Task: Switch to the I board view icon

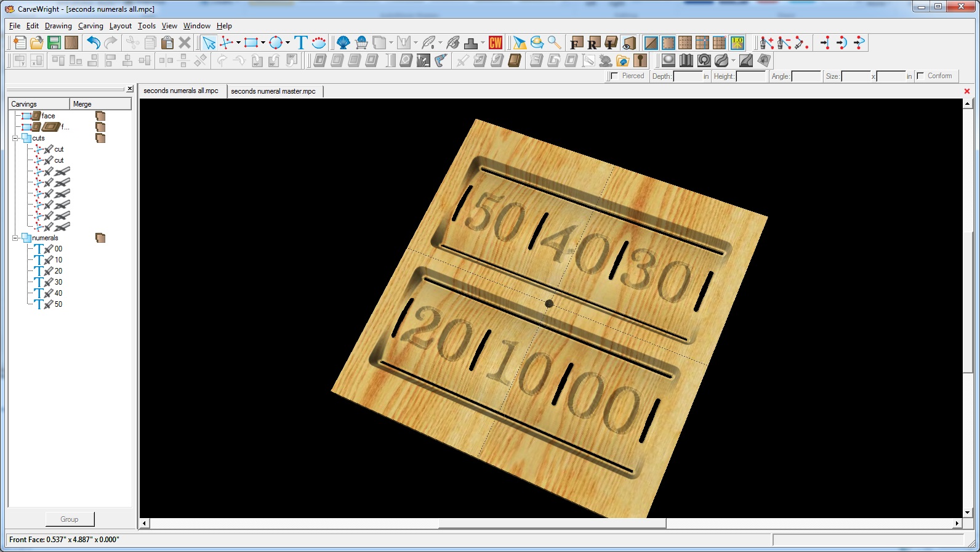Action: pos(611,43)
